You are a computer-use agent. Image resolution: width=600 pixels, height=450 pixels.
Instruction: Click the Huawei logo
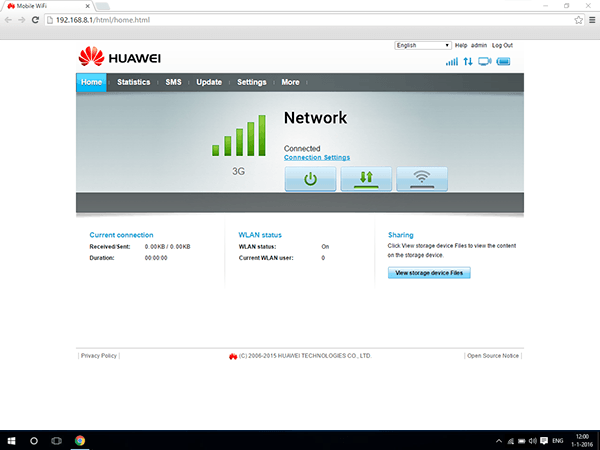coord(120,57)
